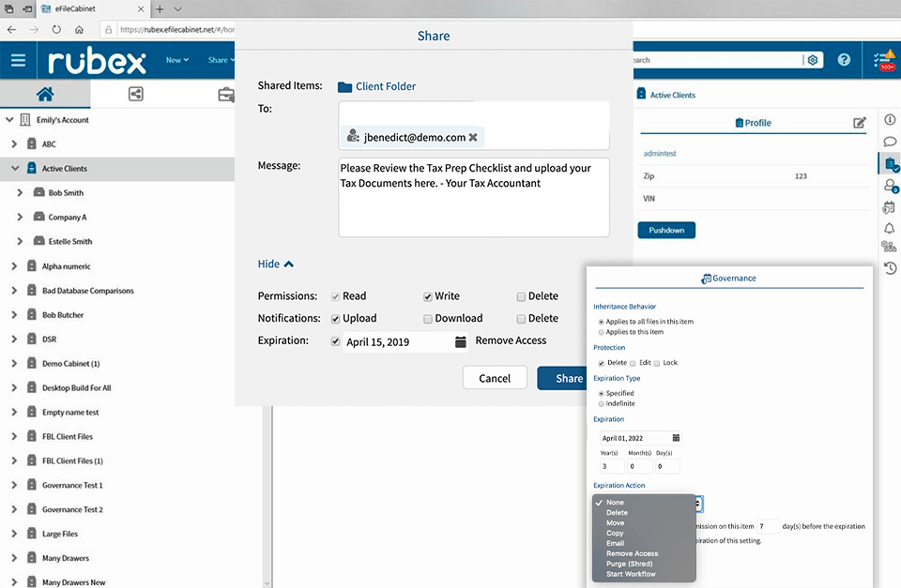Click the Pushdown button

coord(666,230)
